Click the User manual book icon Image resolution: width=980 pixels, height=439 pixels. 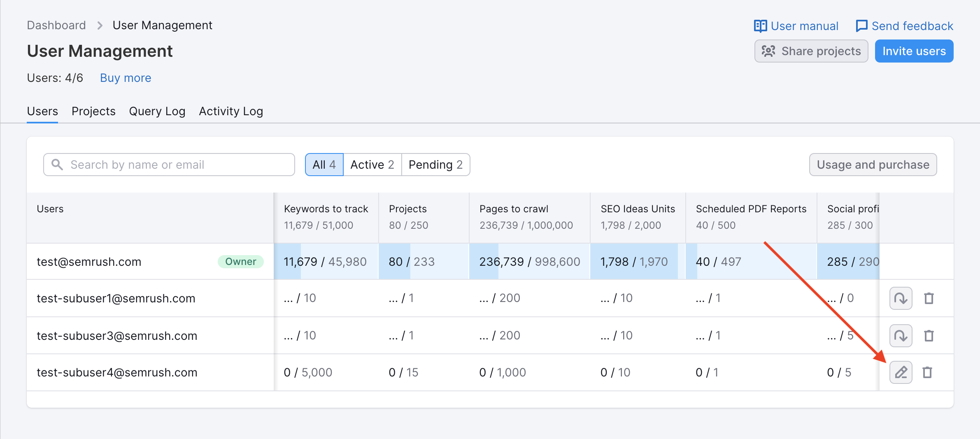(x=760, y=26)
